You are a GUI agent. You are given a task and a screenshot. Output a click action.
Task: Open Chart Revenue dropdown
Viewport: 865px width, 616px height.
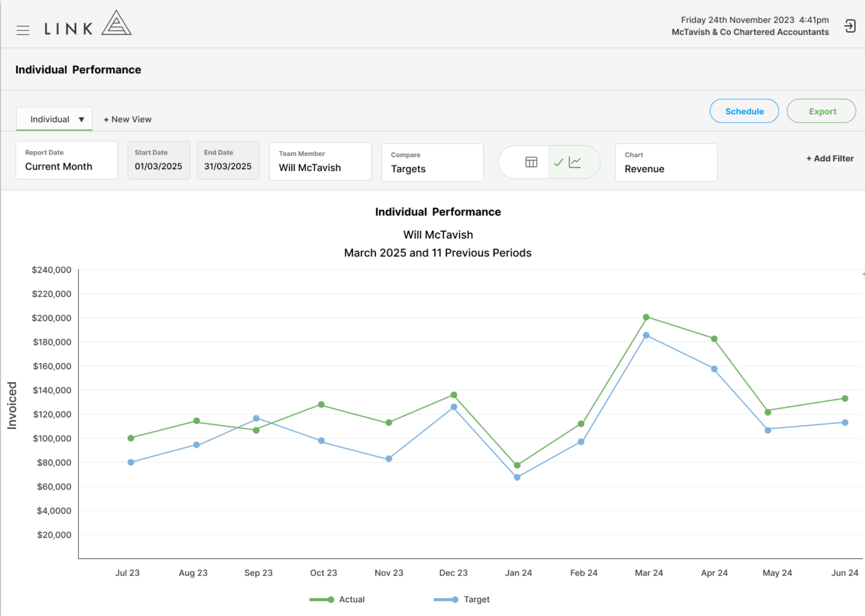pos(666,163)
